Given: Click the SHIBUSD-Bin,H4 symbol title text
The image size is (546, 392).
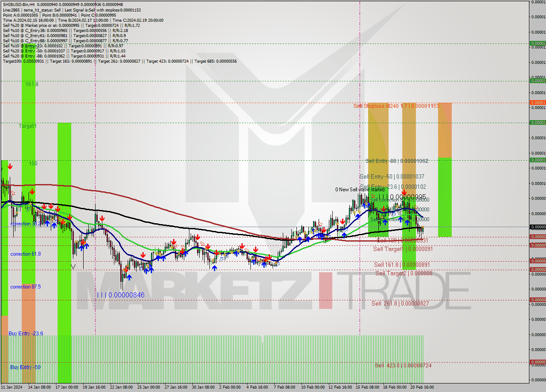Looking at the screenshot, I should click(x=19, y=5).
